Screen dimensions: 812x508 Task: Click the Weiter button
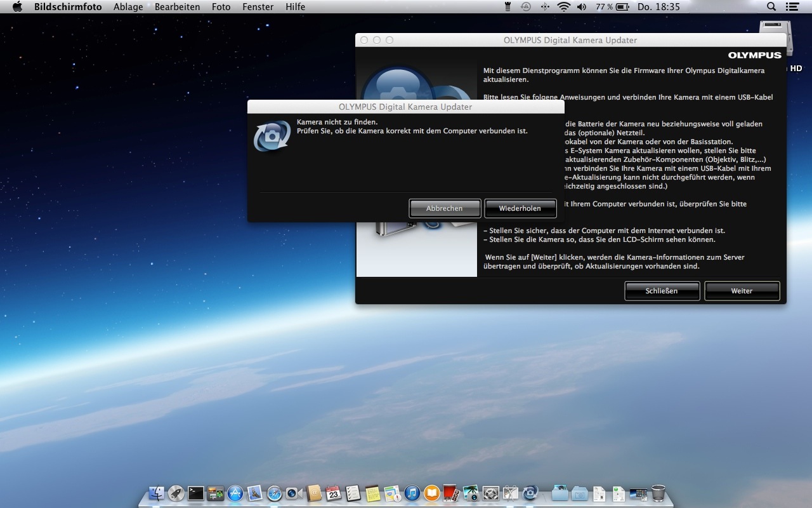(742, 291)
